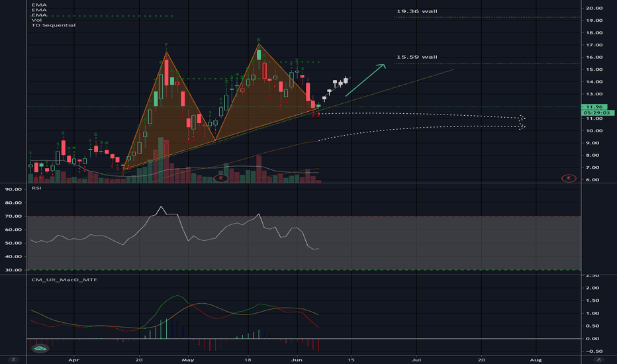
Task: Click the Vol indicator legend label
Action: pyautogui.click(x=36, y=20)
